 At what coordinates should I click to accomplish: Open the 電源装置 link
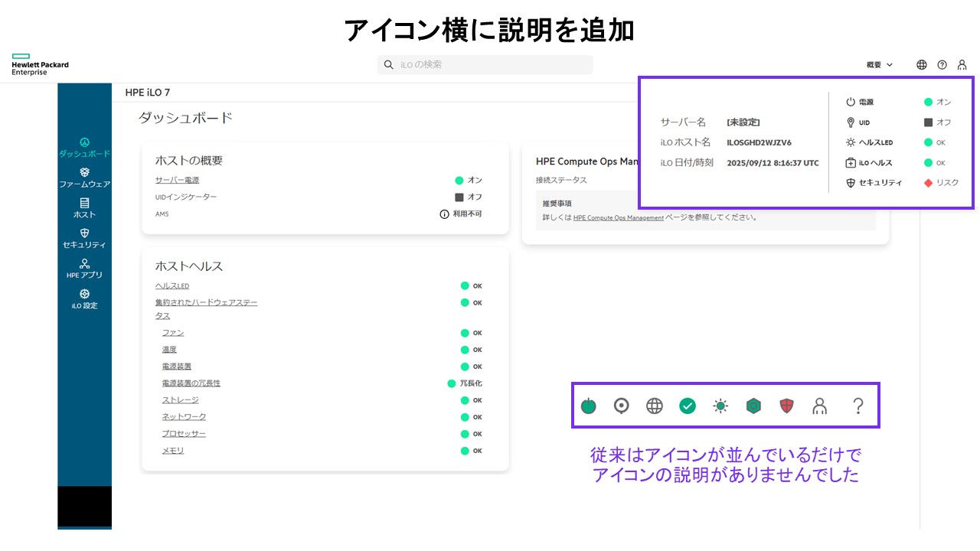click(x=176, y=367)
